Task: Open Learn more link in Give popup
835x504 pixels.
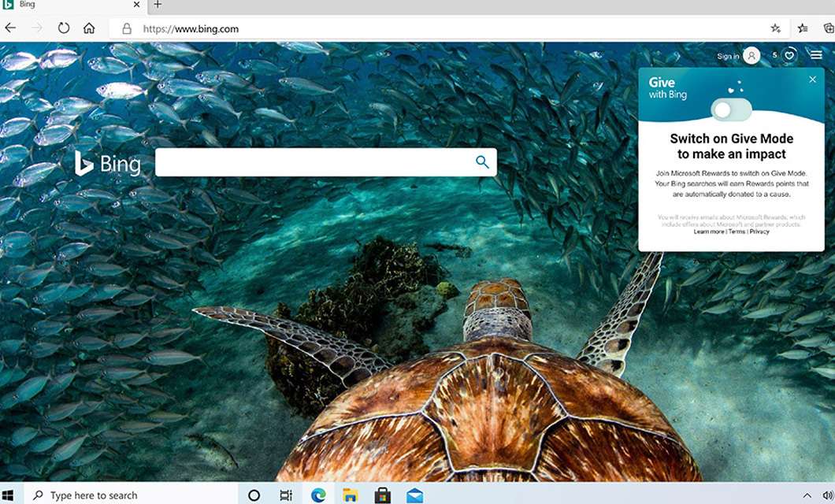Action: [709, 232]
